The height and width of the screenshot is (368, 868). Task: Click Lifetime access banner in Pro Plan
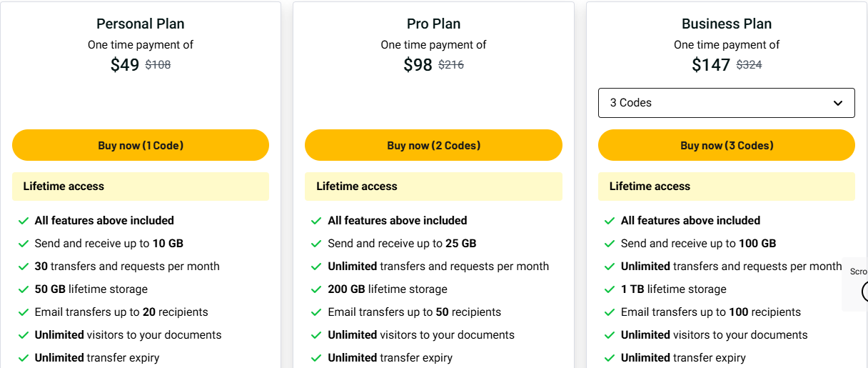click(x=433, y=187)
